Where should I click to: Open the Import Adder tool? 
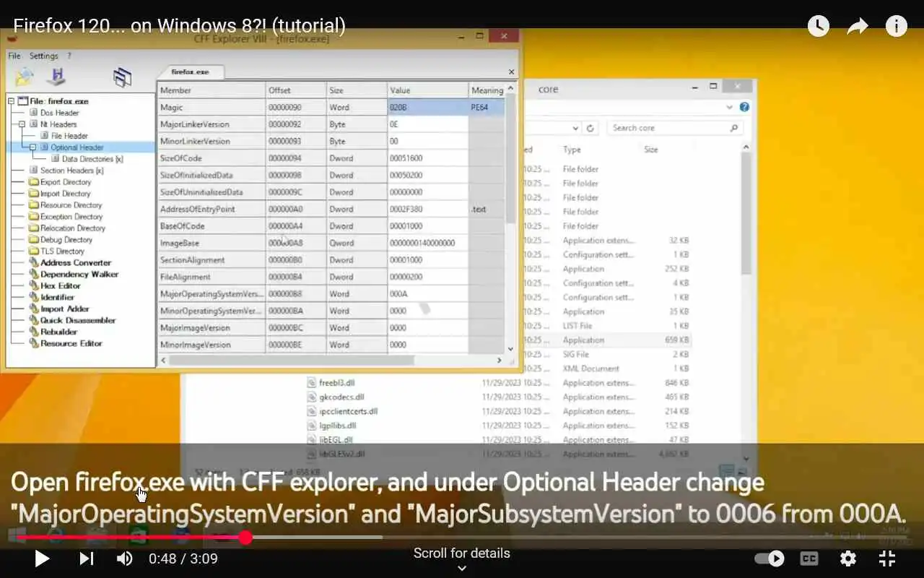pyautogui.click(x=65, y=309)
